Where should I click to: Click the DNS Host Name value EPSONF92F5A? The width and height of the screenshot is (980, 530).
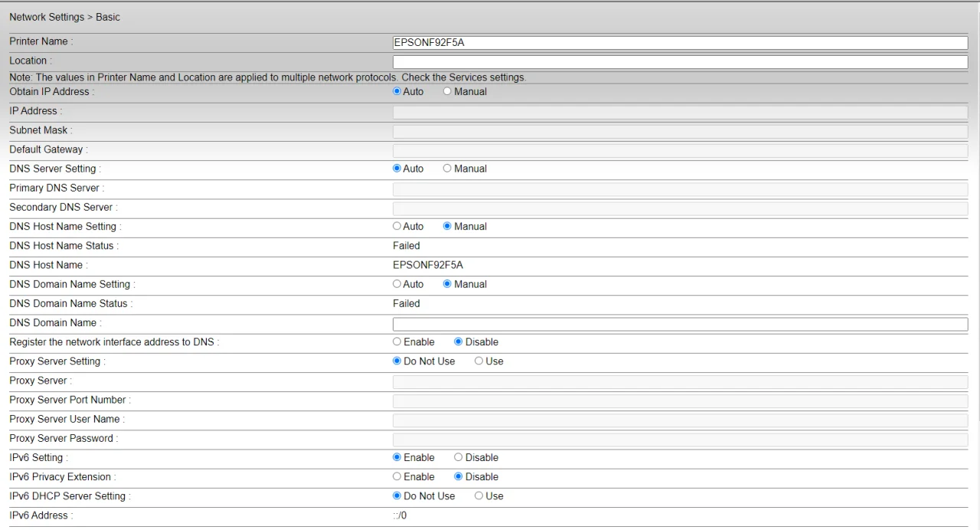(x=428, y=265)
